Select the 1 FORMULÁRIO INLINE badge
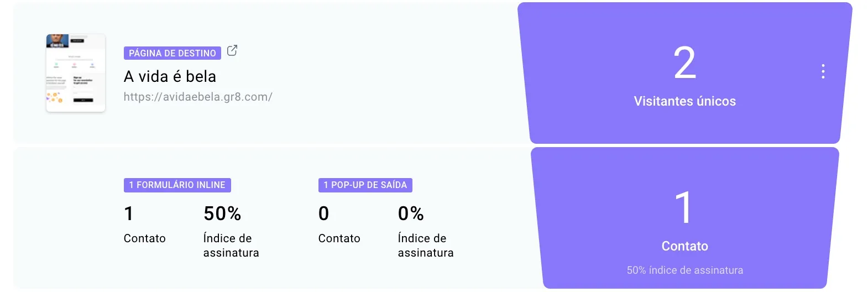 pyautogui.click(x=177, y=185)
